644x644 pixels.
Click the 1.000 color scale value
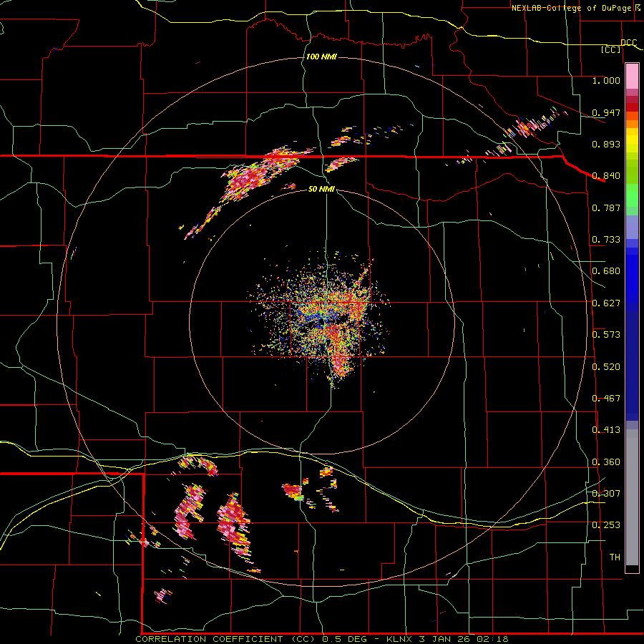(606, 80)
